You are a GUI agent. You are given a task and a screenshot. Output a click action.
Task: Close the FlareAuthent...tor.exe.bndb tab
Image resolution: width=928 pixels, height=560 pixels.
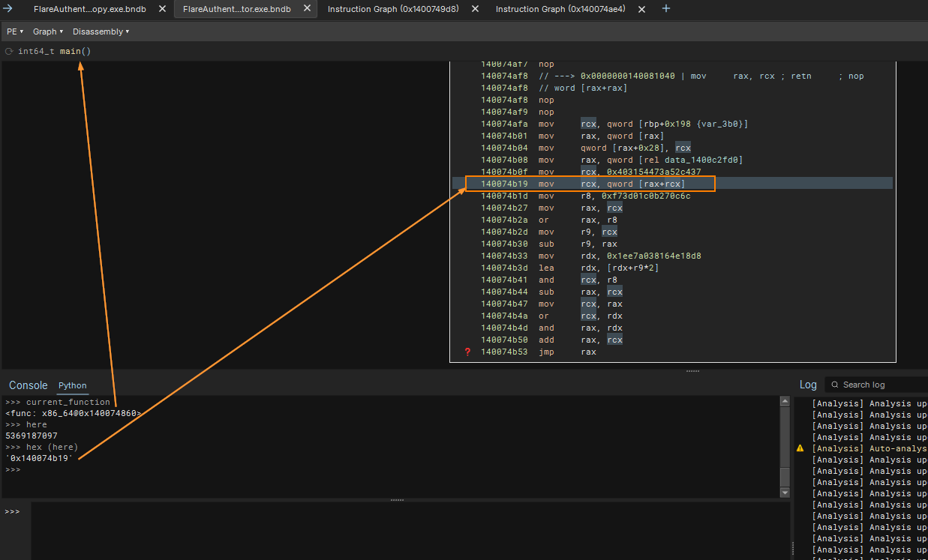coord(308,9)
